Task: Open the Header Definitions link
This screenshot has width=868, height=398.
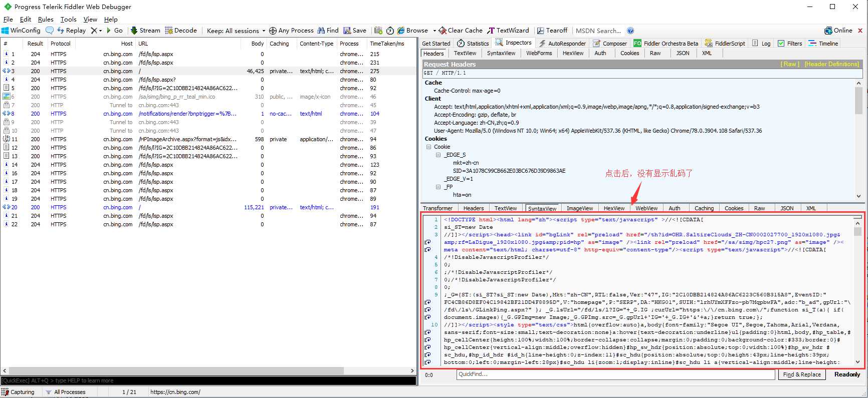Action: click(831, 64)
